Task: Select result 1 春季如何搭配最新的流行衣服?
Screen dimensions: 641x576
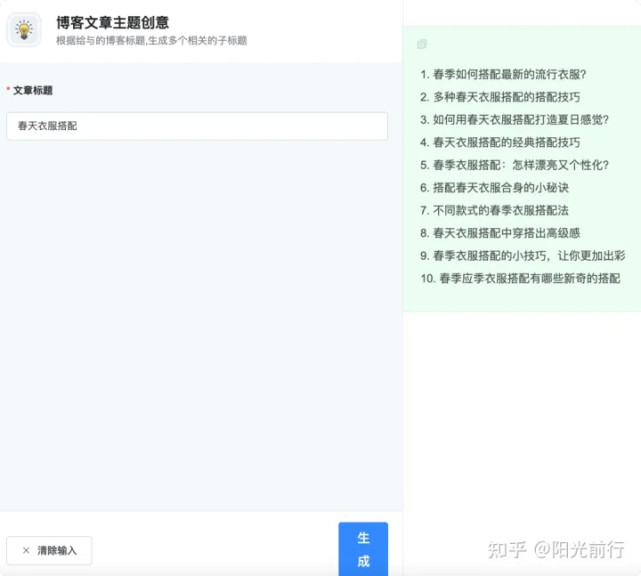Action: (503, 74)
